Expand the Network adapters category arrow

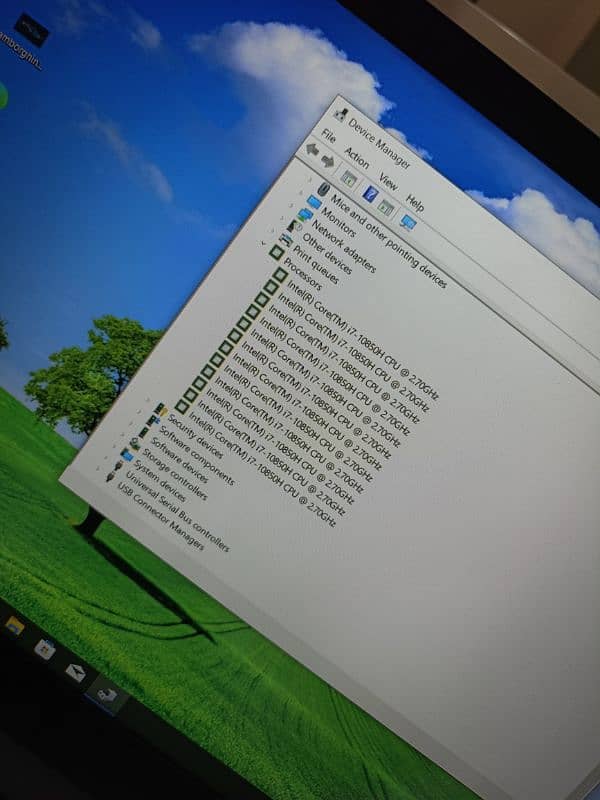pos(291,205)
